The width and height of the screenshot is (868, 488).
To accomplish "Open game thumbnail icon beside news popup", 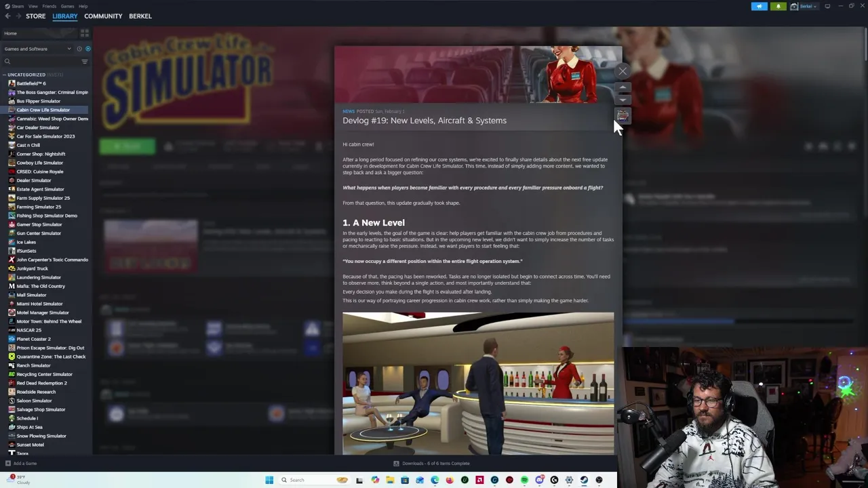I will tap(623, 116).
